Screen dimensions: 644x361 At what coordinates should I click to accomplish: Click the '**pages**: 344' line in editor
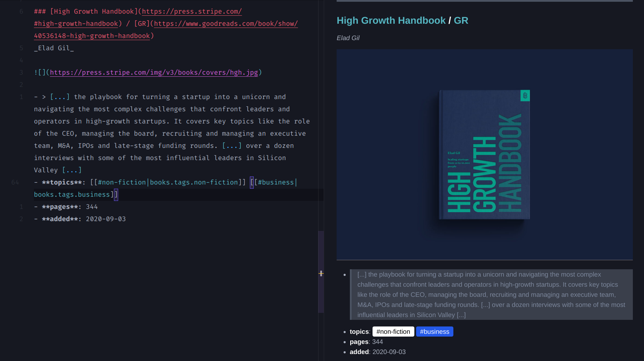tap(66, 207)
